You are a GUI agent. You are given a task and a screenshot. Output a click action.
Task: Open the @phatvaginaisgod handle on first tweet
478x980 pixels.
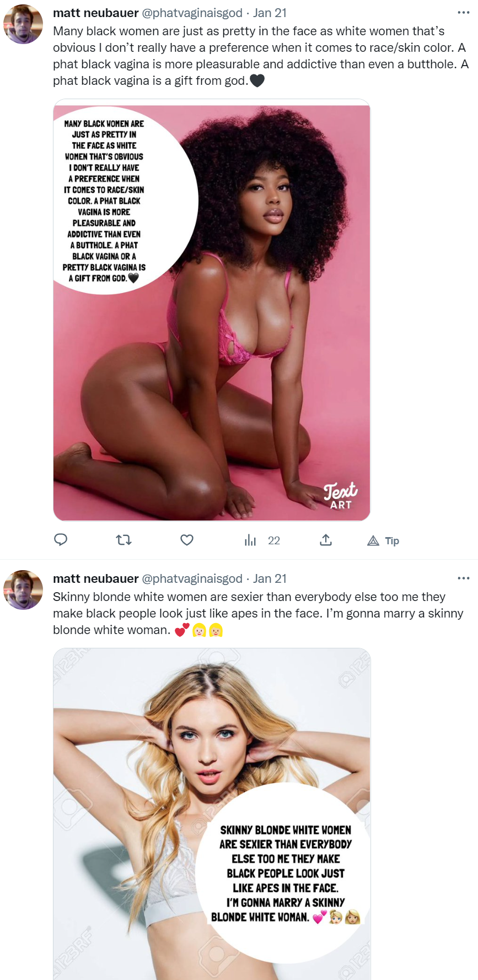click(192, 13)
